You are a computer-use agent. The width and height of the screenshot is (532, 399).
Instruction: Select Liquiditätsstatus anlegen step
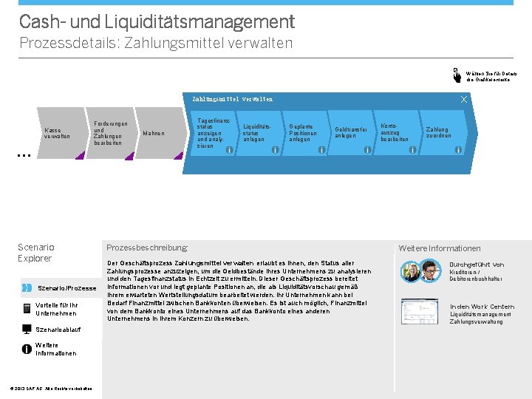pos(259,133)
